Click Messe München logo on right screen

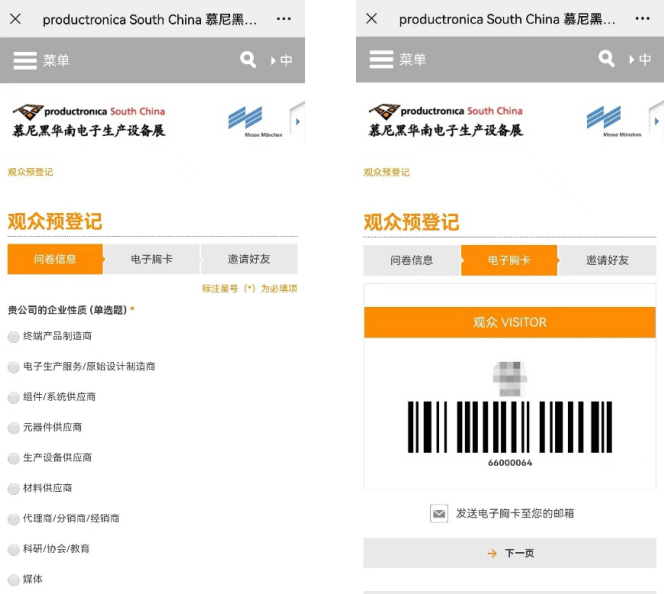coord(613,122)
